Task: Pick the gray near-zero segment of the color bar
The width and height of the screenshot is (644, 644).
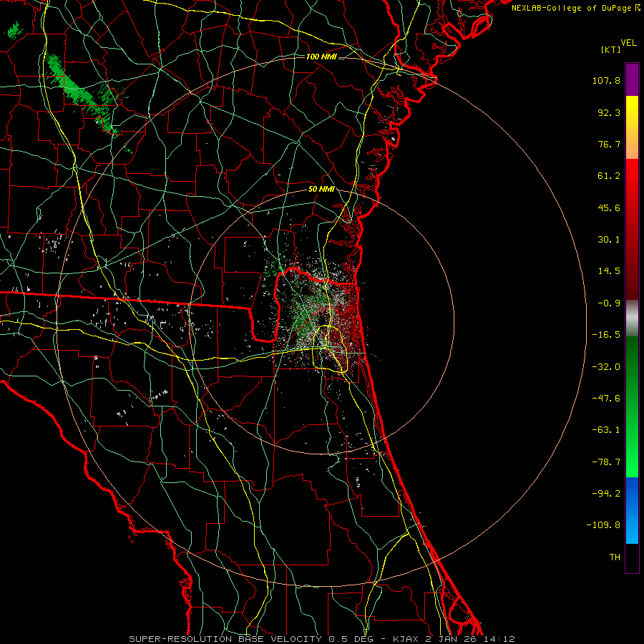Action: coord(632,318)
